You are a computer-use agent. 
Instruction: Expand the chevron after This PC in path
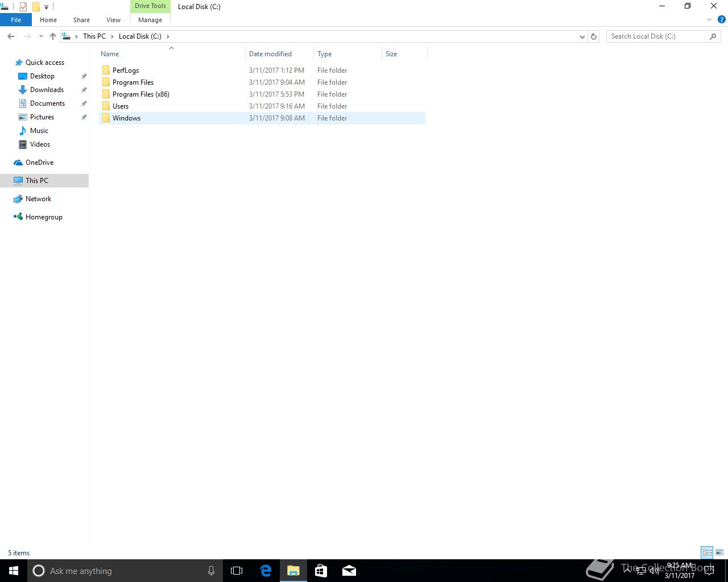click(112, 36)
